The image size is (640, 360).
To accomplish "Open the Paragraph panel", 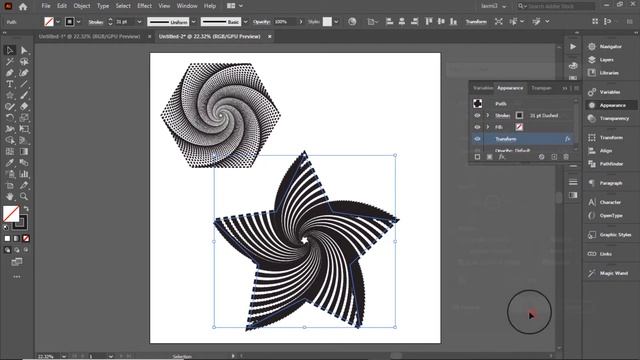I will click(610, 183).
